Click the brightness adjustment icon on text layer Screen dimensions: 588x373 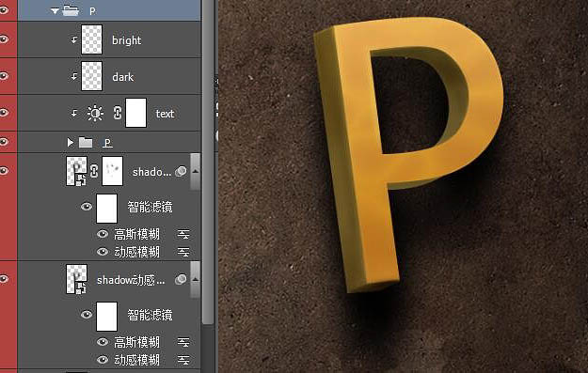click(95, 113)
